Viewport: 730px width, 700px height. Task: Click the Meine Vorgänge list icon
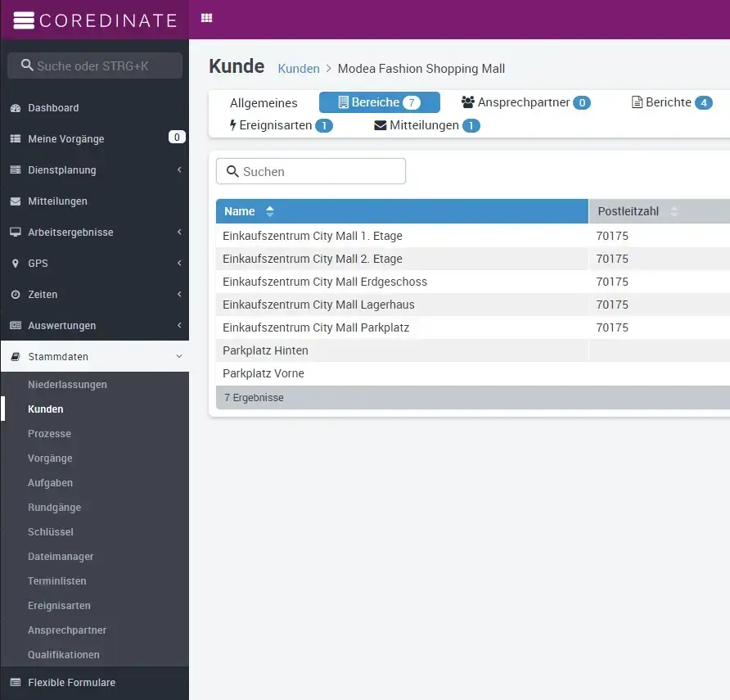point(15,139)
